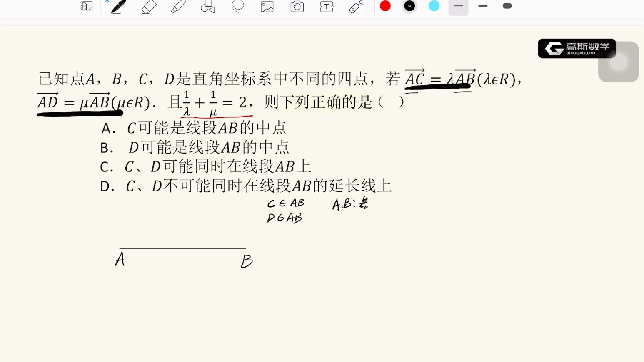This screenshot has width=644, height=362.
Task: Insert an image with the picture tool
Action: point(267,7)
